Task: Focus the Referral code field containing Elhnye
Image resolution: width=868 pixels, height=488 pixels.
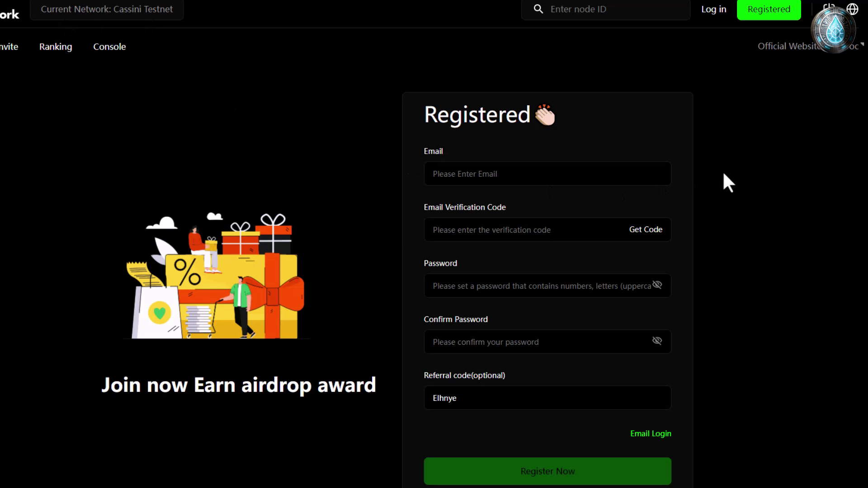Action: point(547,398)
